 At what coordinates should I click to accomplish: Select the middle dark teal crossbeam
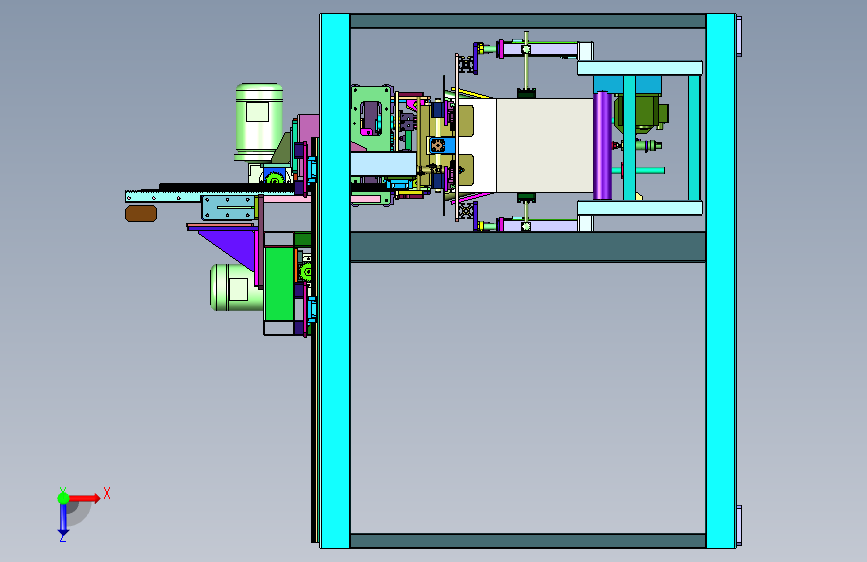tap(528, 246)
